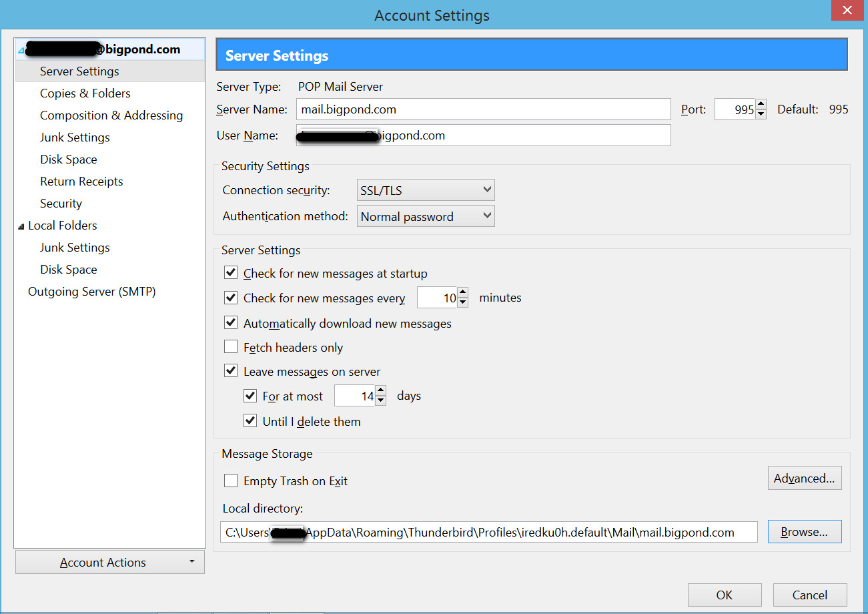
Task: Decrease the Port number with down arrow
Action: (761, 114)
